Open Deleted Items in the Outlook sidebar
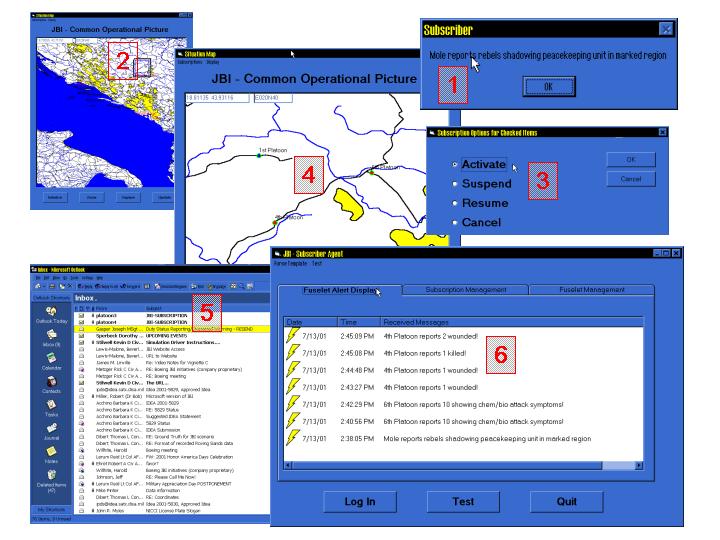 [x=51, y=480]
